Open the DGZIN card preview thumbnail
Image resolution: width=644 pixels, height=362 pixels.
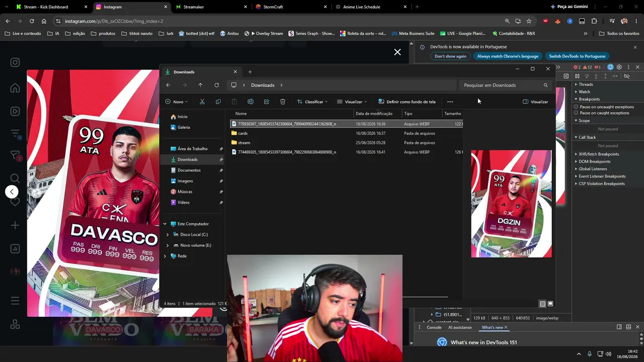tap(511, 204)
